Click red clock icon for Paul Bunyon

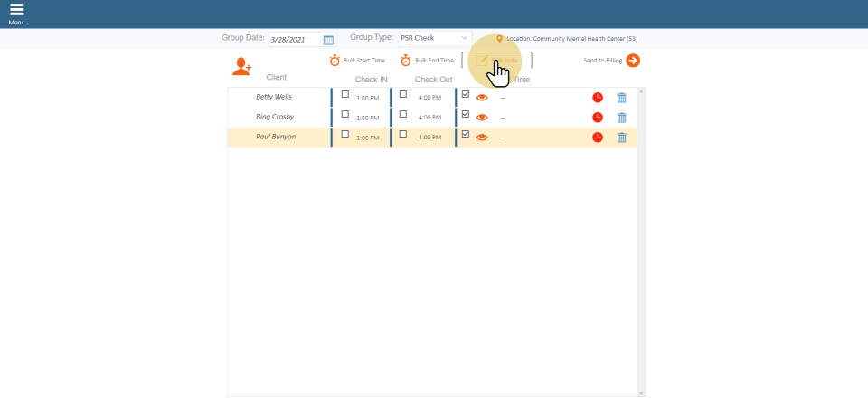(597, 138)
